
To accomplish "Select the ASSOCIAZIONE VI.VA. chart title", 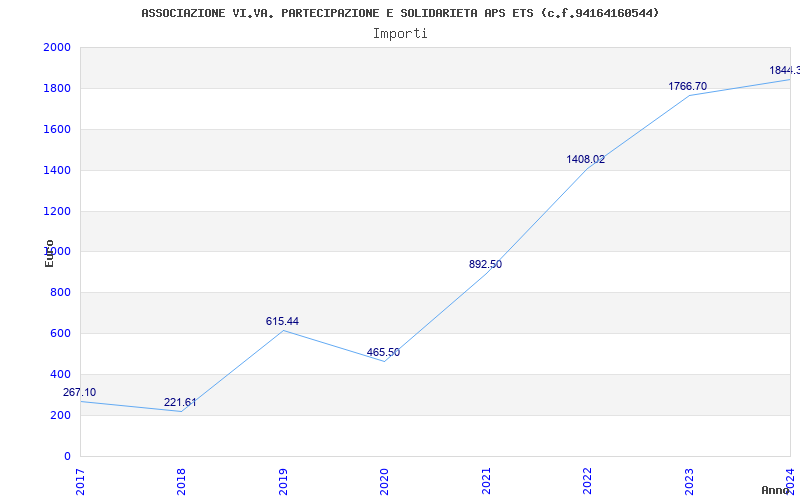I will [x=400, y=13].
